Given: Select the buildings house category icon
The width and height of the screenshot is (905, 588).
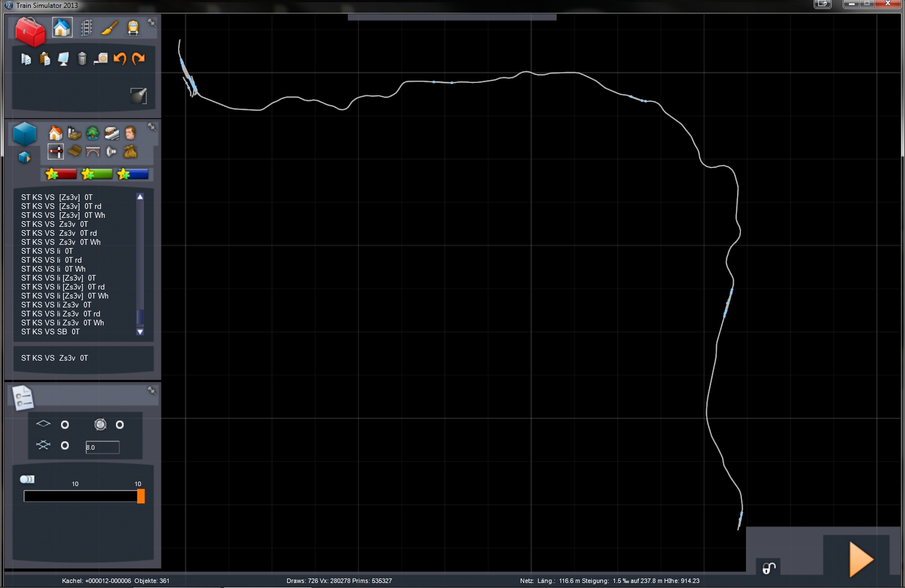Looking at the screenshot, I should tap(55, 133).
